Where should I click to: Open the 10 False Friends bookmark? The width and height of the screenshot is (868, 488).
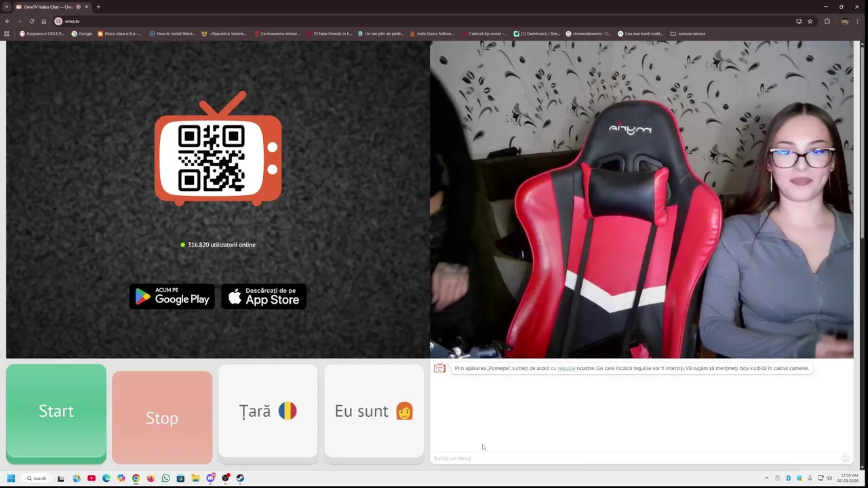pyautogui.click(x=329, y=33)
